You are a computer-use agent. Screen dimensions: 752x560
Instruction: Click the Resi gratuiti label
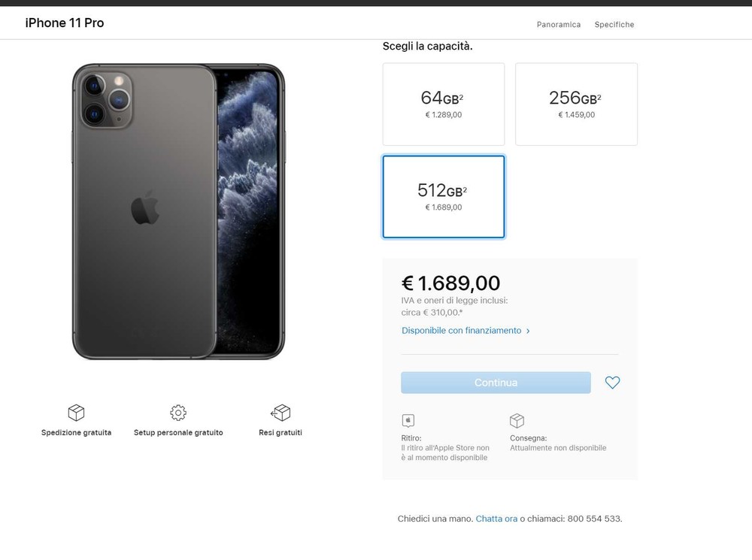[x=280, y=432]
